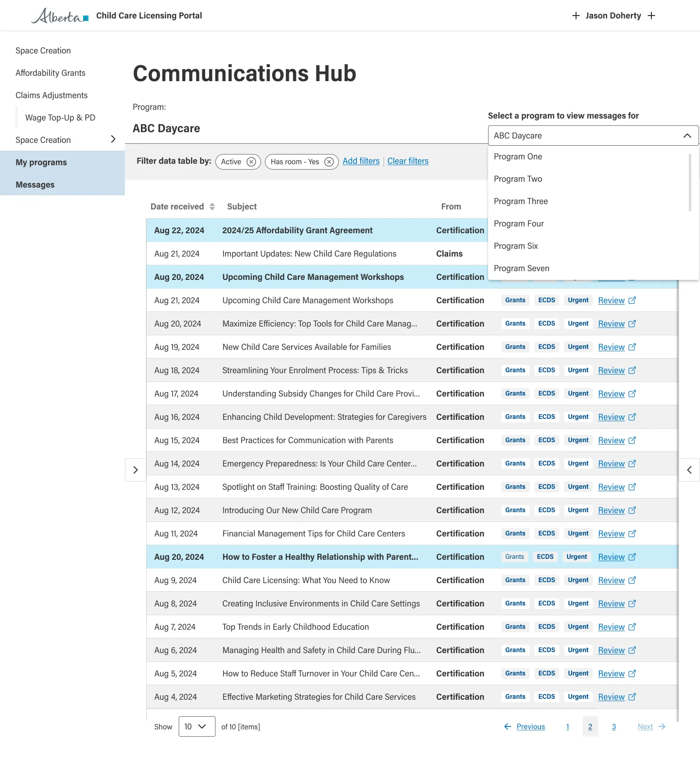This screenshot has height=760, width=700.
Task: Click Urgent tag in Child Care Licensing row
Action: click(578, 580)
